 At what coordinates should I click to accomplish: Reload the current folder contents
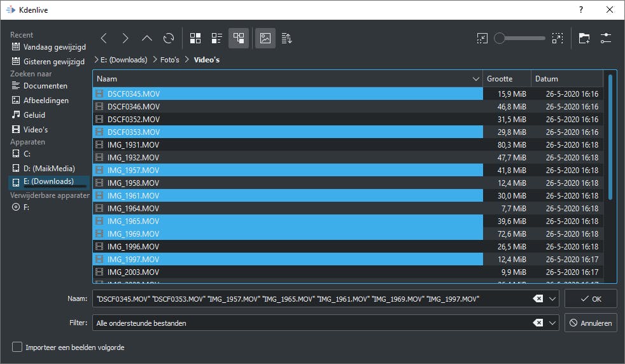169,38
